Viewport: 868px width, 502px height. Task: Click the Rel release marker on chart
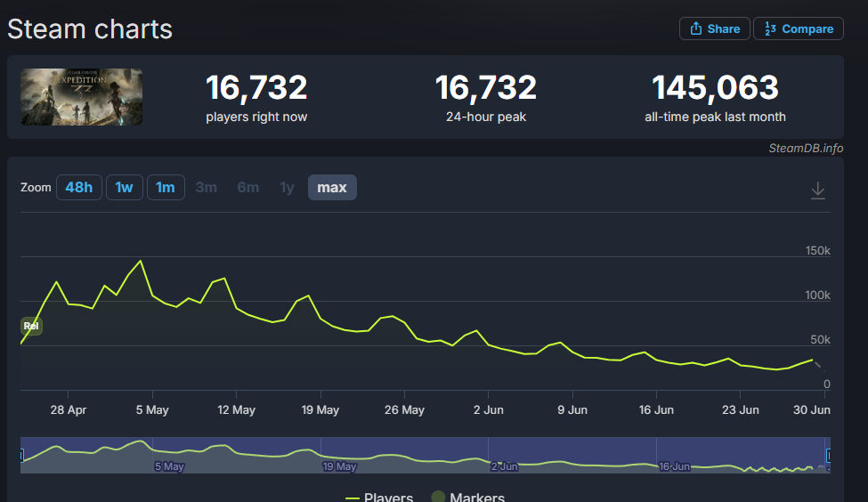pos(31,326)
